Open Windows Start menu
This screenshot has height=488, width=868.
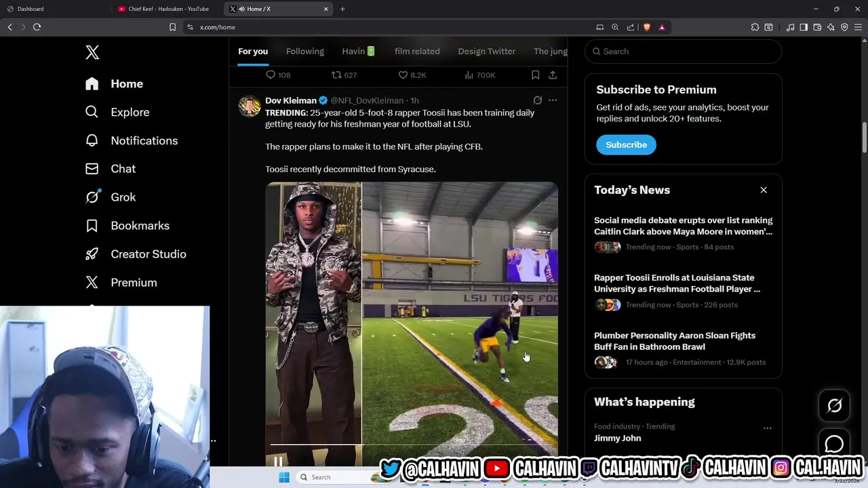click(284, 477)
